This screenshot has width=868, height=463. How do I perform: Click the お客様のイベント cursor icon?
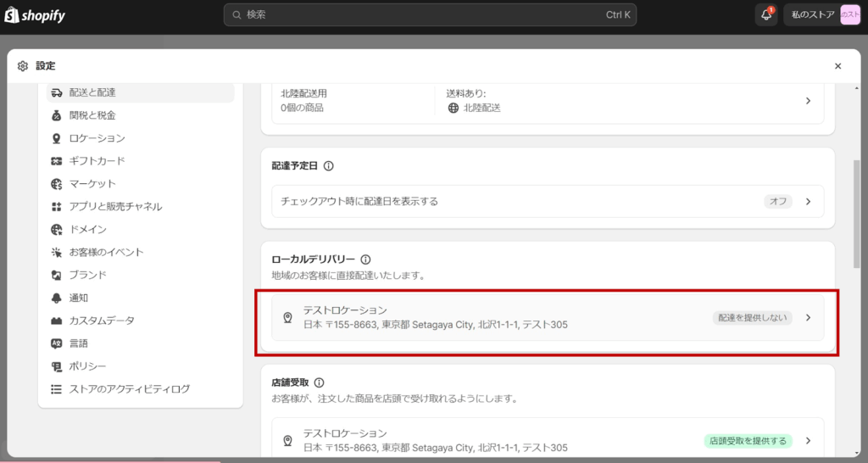pos(57,252)
